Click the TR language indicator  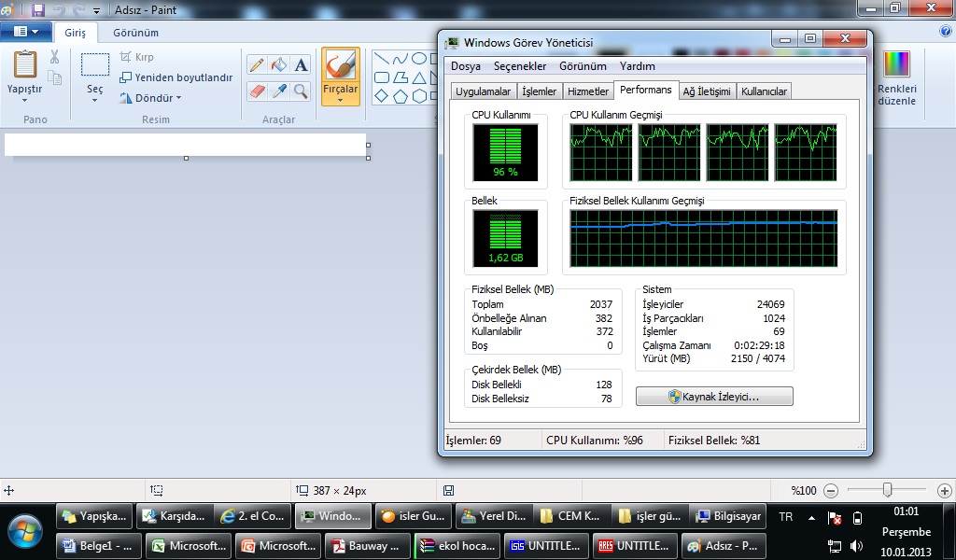(785, 517)
